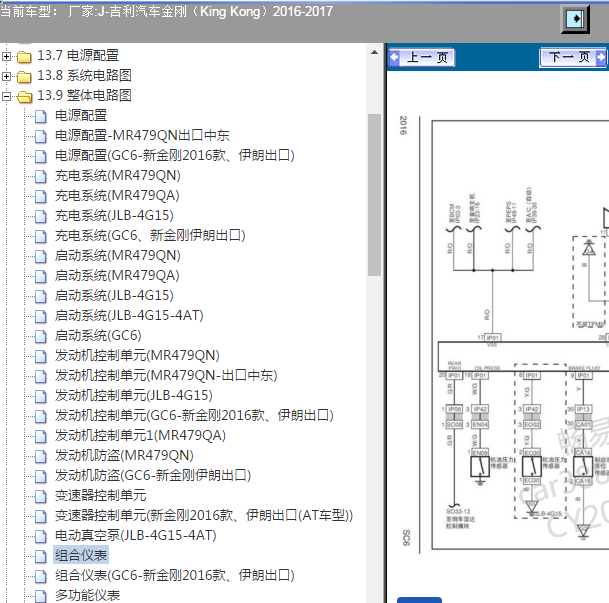609x603 pixels.
Task: Open 发动机控制单元(MR479QN)
Action: pyautogui.click(x=137, y=355)
